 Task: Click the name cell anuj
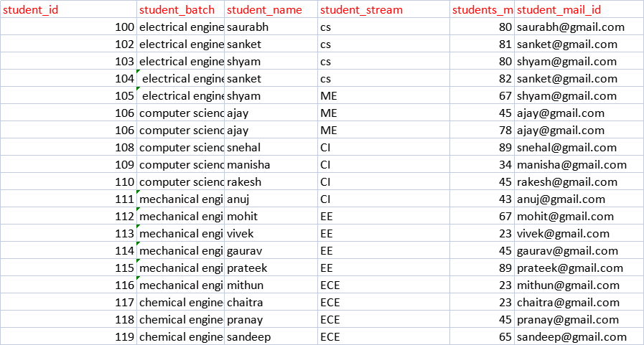point(271,199)
